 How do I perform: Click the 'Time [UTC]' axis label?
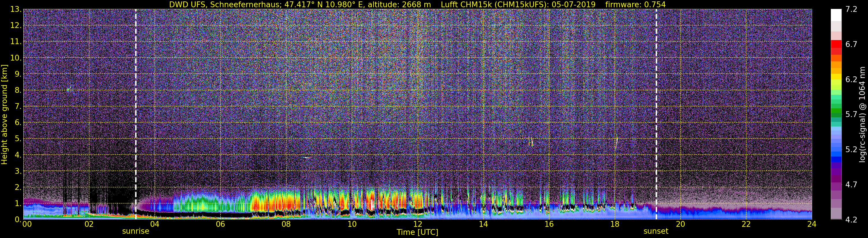417,232
